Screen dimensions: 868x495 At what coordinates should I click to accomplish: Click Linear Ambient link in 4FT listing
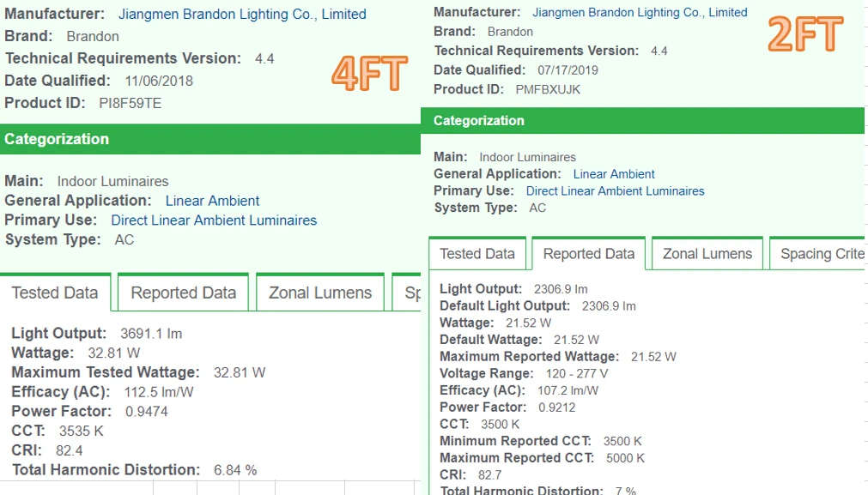212,201
